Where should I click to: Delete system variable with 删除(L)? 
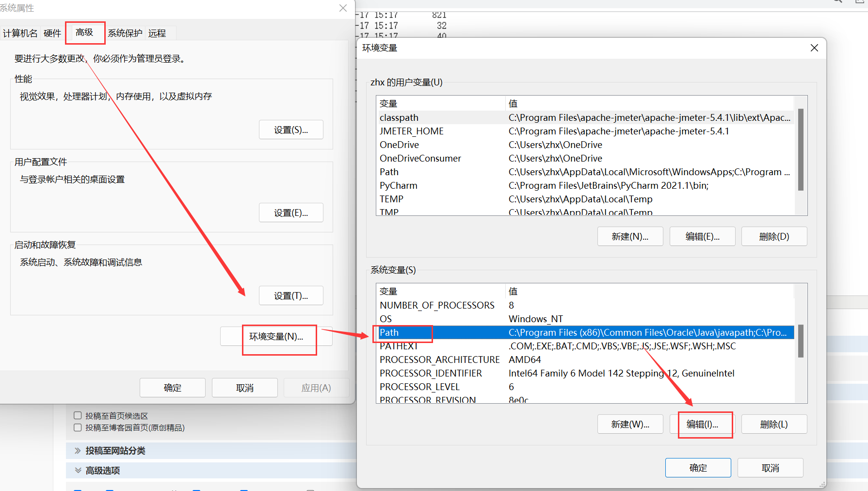(x=774, y=424)
